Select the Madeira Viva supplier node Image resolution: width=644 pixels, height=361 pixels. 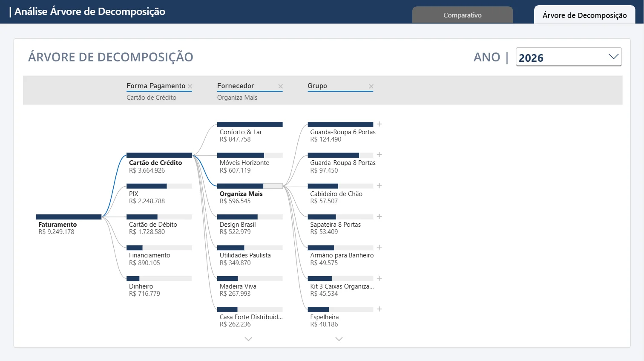[250, 286]
